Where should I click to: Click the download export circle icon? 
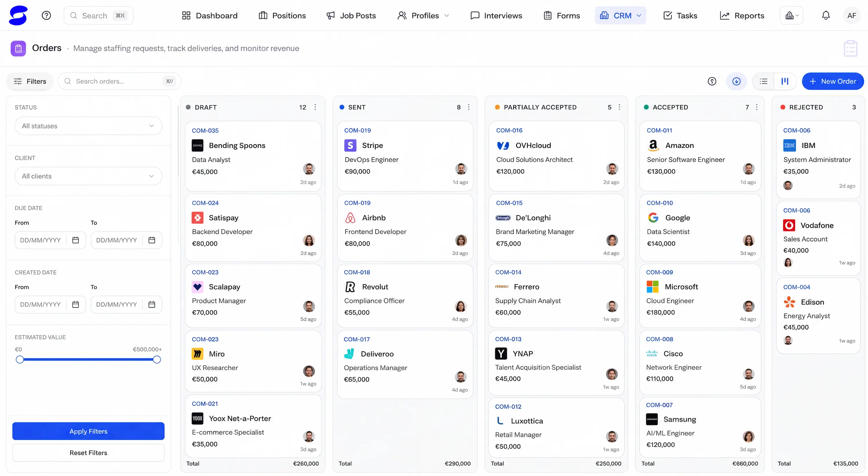[736, 81]
